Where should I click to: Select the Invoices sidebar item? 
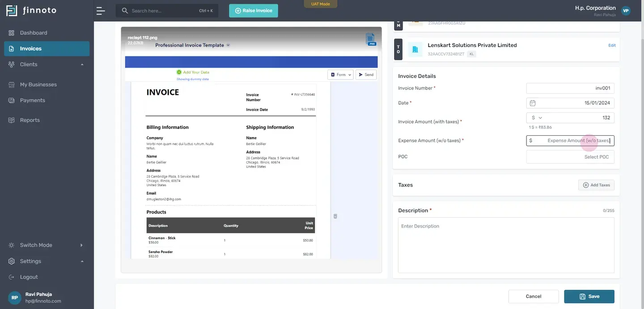pos(47,49)
